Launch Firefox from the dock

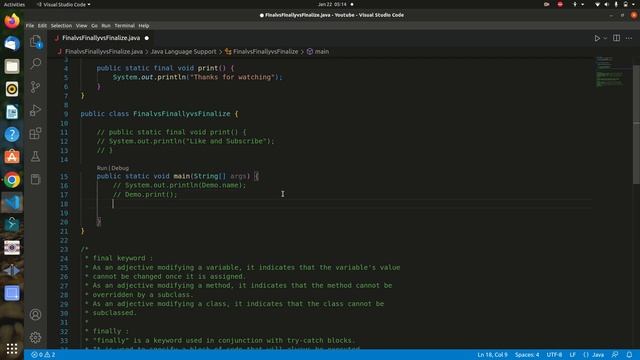[x=12, y=20]
